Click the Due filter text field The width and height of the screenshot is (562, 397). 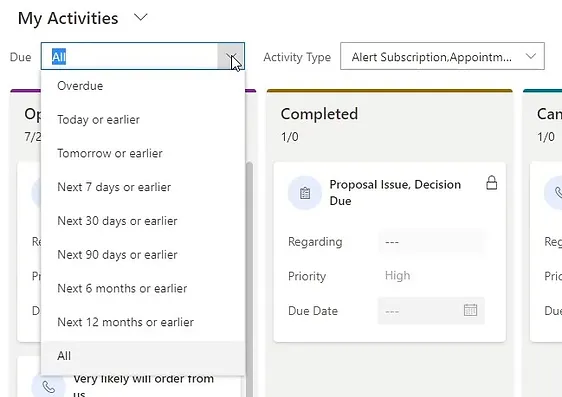tap(130, 56)
